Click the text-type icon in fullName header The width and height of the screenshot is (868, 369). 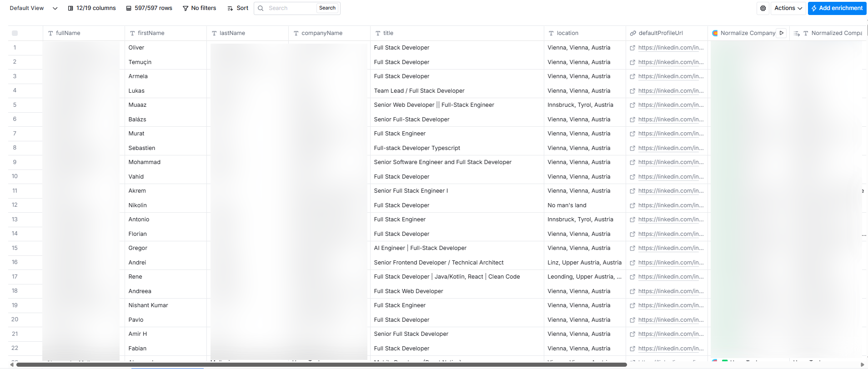[50, 33]
